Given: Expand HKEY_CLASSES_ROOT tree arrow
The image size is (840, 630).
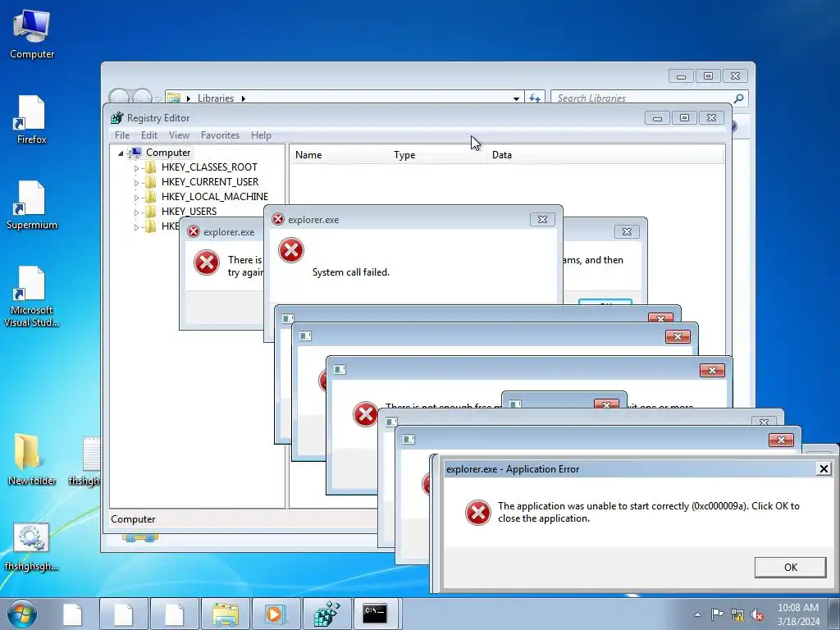Looking at the screenshot, I should tap(136, 167).
